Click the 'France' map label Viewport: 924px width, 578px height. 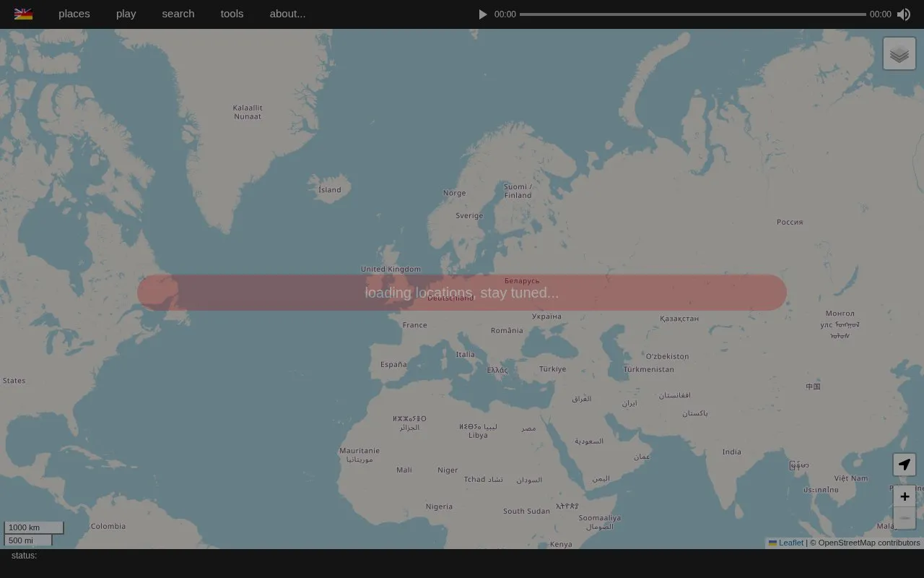pyautogui.click(x=414, y=325)
